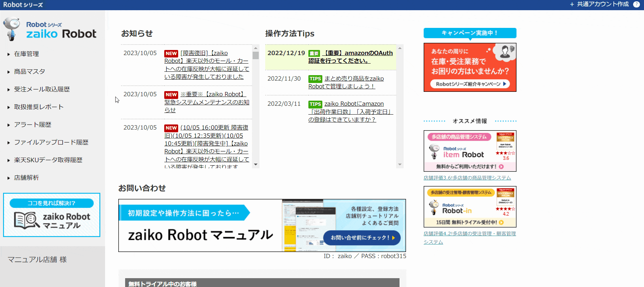Image resolution: width=644 pixels, height=287 pixels.
Task: Click the NEW badge on 緊急システムメンテナンス notice
Action: pyautogui.click(x=171, y=95)
